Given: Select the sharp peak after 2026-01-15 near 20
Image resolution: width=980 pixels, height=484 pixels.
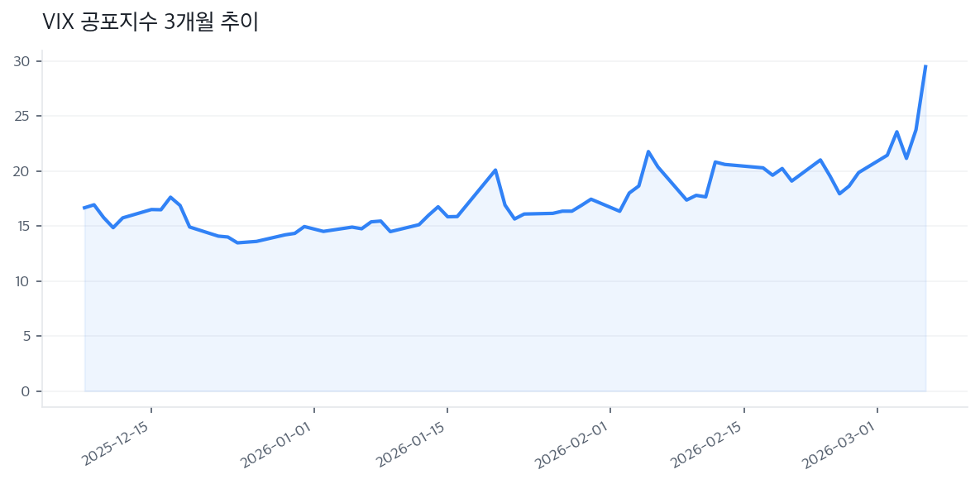Looking at the screenshot, I should (495, 170).
